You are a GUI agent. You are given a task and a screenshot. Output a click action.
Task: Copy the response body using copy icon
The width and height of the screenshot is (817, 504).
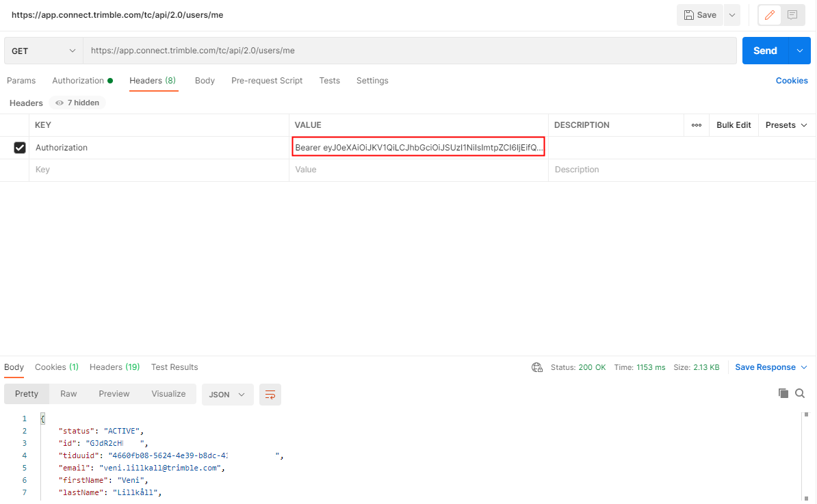(x=783, y=393)
